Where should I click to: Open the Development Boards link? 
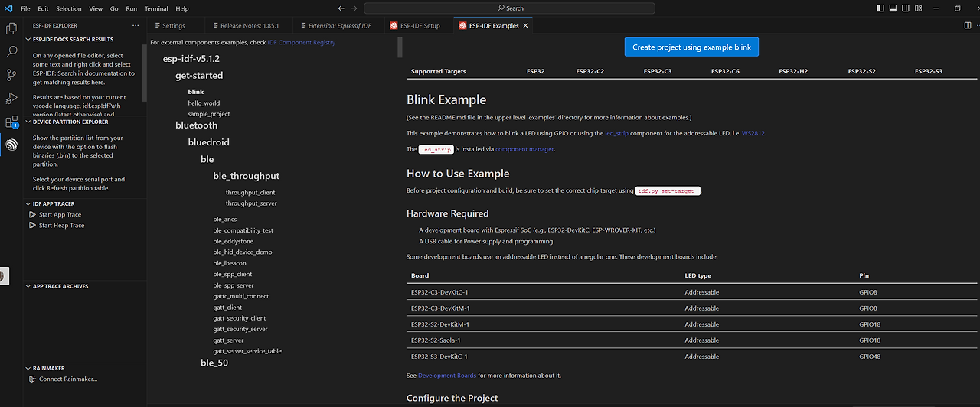point(447,376)
